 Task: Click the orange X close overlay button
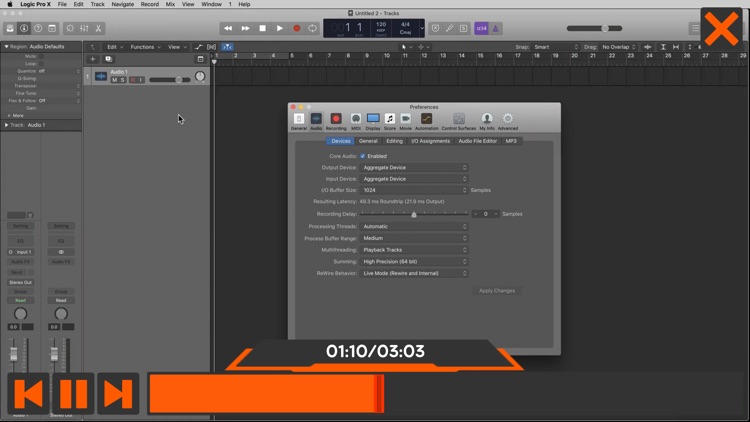tap(721, 29)
